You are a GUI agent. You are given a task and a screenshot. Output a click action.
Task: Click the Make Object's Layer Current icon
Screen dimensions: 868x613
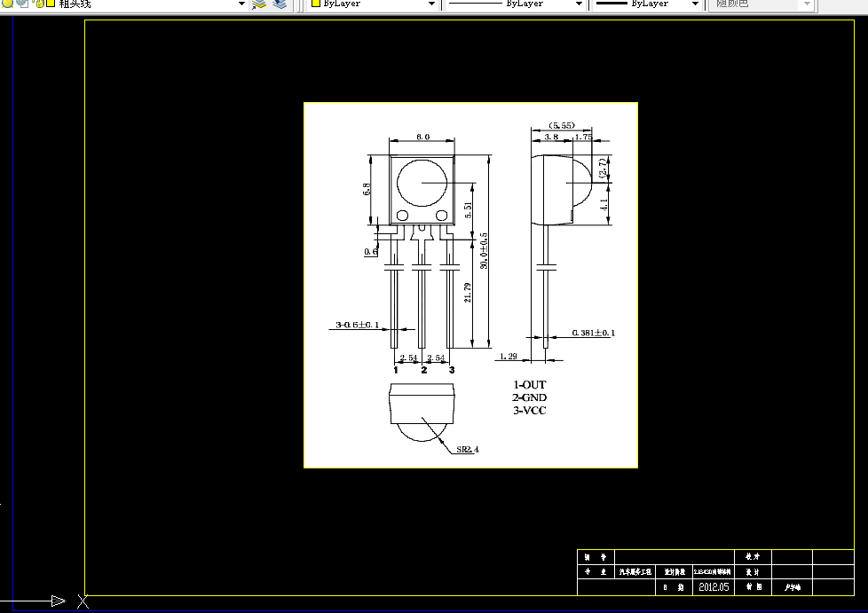tap(258, 4)
